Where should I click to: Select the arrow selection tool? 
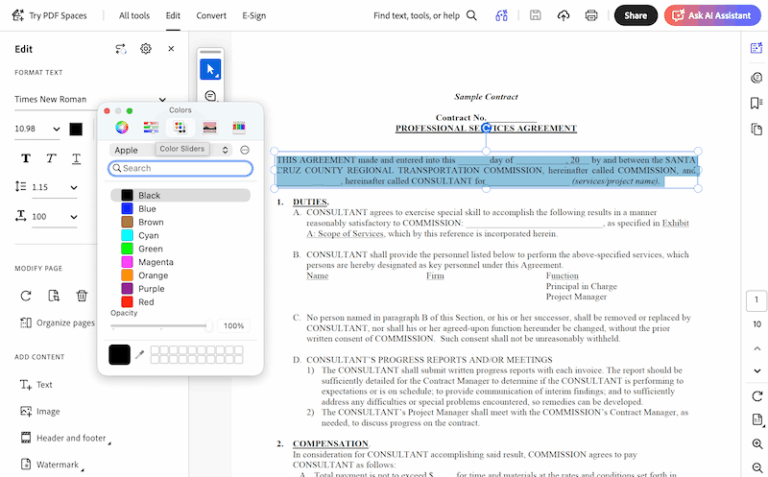tap(211, 70)
